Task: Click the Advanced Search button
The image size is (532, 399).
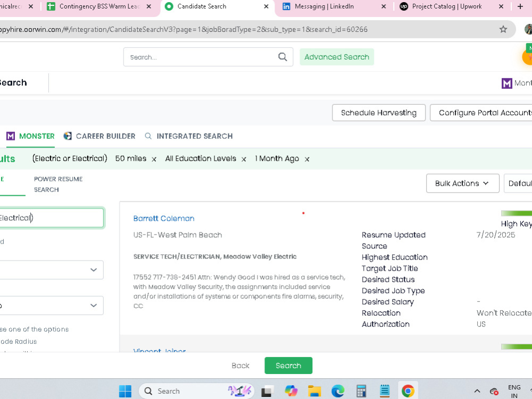Action: click(337, 57)
